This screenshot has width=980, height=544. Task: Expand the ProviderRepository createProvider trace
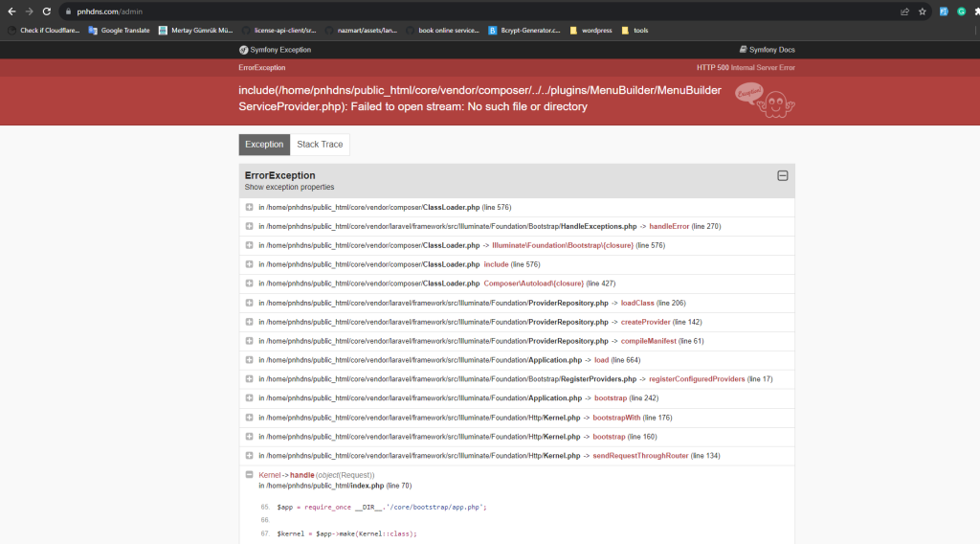pyautogui.click(x=250, y=322)
